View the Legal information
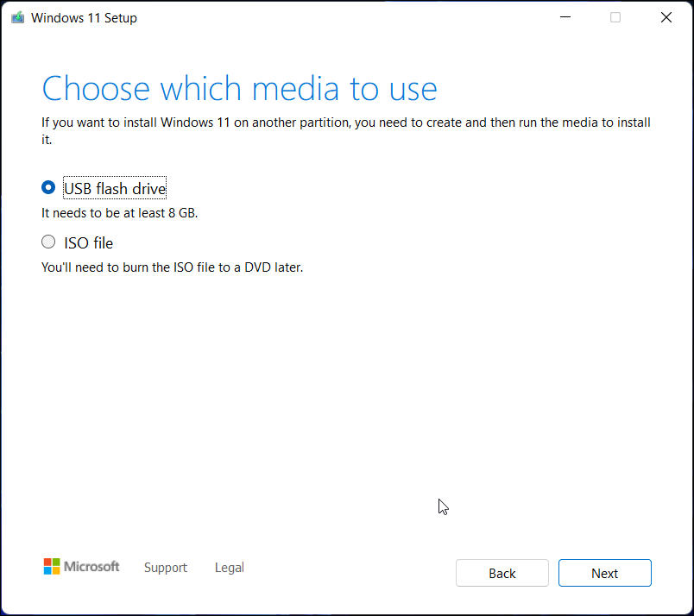 pos(229,567)
